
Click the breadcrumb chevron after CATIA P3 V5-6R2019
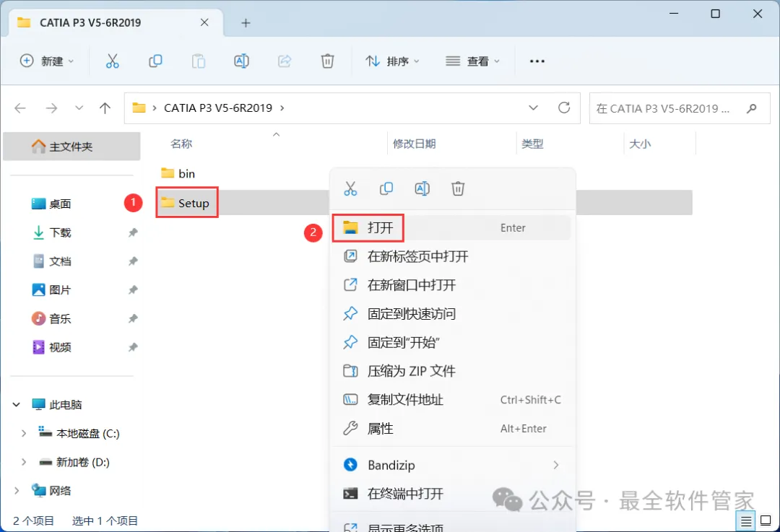282,108
